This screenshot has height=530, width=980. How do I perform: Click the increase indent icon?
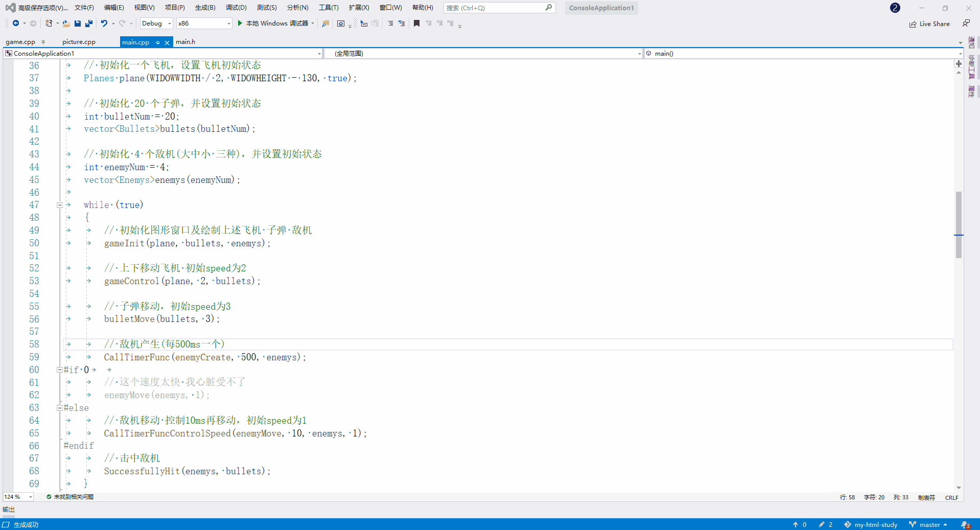(x=402, y=24)
